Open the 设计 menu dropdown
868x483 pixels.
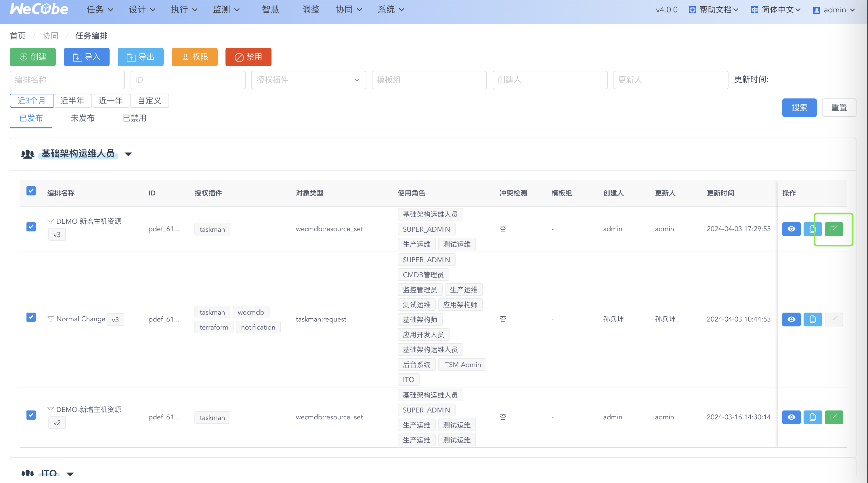point(142,9)
